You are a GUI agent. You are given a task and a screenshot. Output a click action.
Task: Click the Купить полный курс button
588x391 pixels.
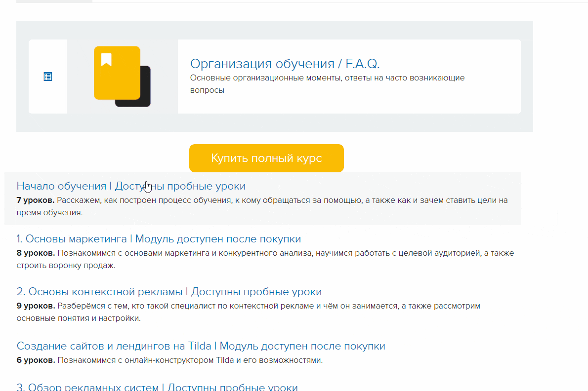tap(266, 158)
